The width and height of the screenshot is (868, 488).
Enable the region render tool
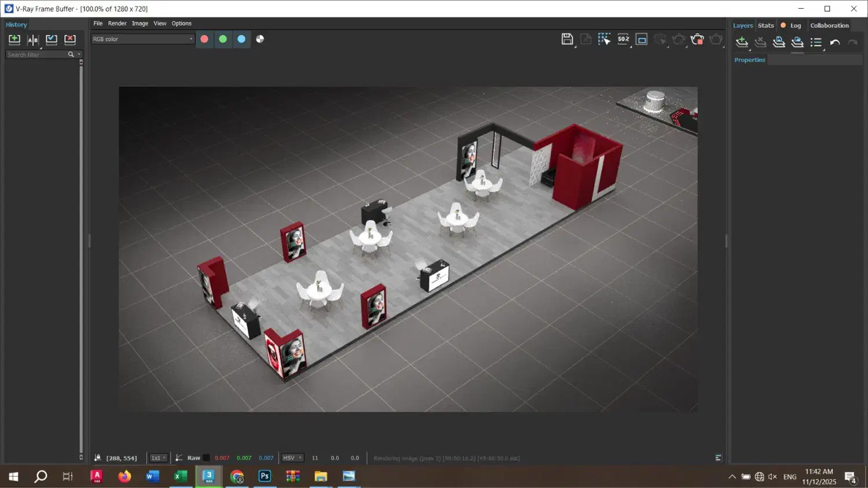pyautogui.click(x=641, y=39)
